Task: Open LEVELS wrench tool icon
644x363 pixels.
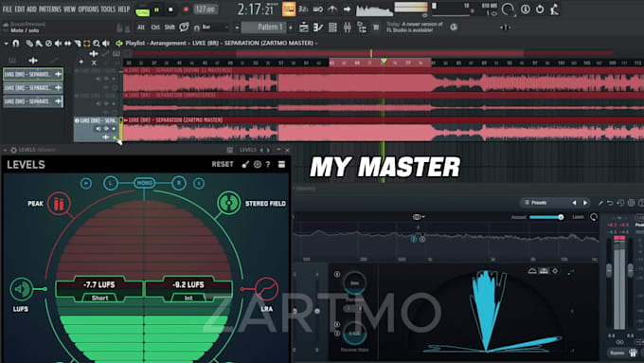Action: (245, 164)
